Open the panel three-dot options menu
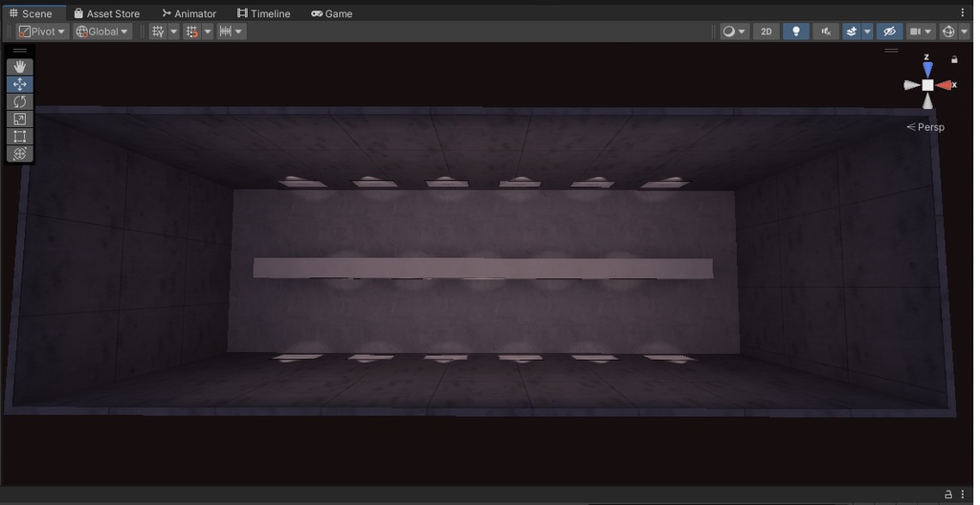The height and width of the screenshot is (505, 980). coord(963,12)
